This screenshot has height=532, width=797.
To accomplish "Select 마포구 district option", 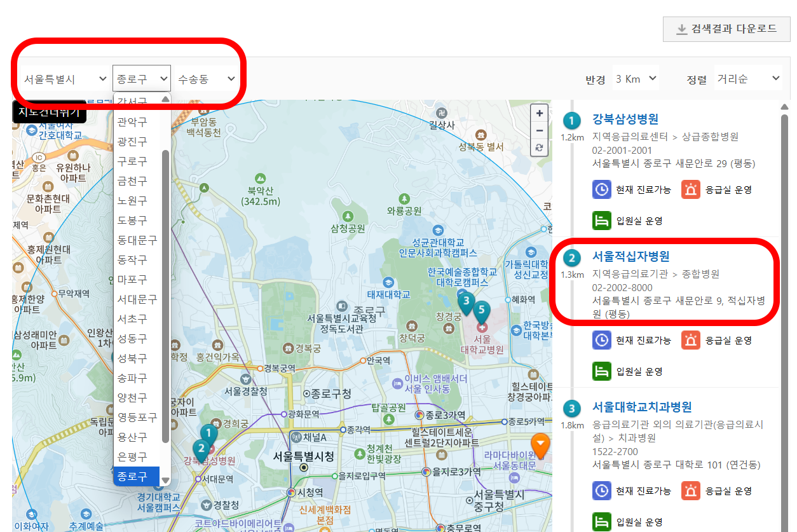I will click(x=132, y=279).
